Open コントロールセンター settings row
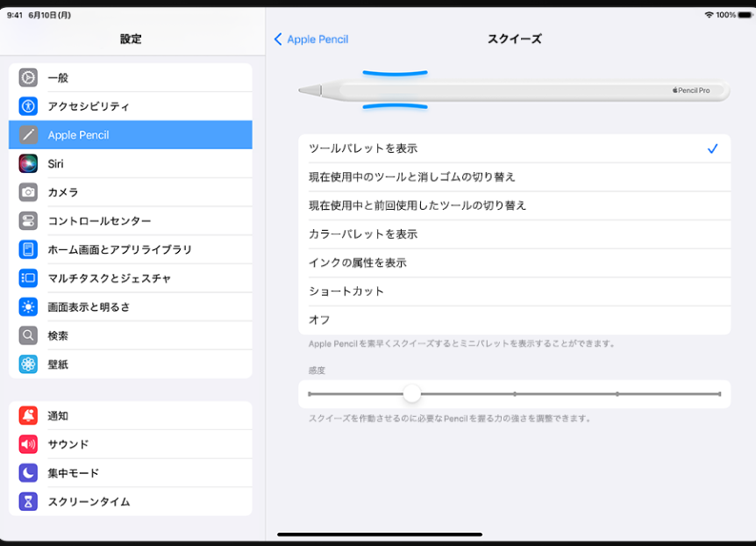This screenshot has height=546, width=756. pyautogui.click(x=130, y=220)
